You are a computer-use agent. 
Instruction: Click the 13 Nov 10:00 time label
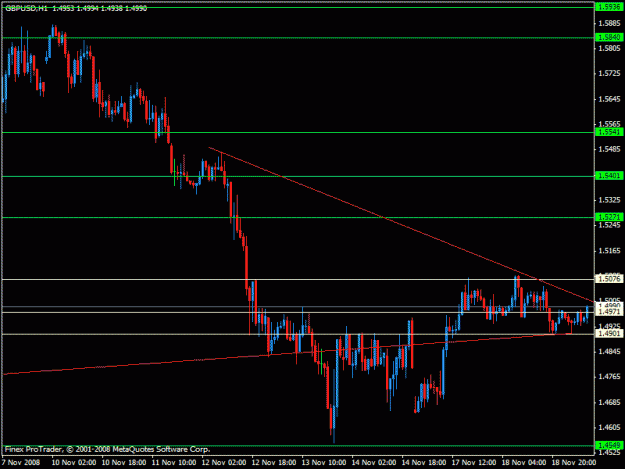324,463
